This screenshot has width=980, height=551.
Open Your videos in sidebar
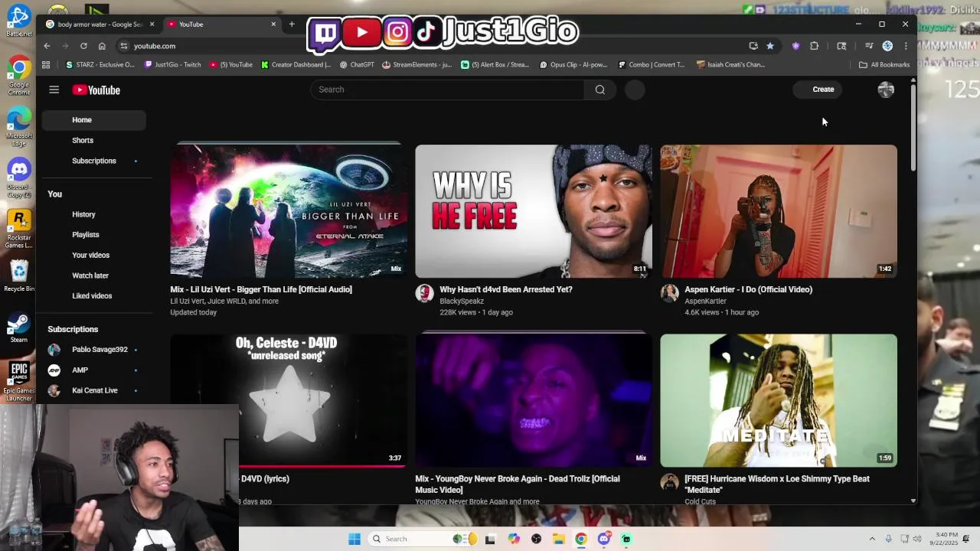[94, 255]
